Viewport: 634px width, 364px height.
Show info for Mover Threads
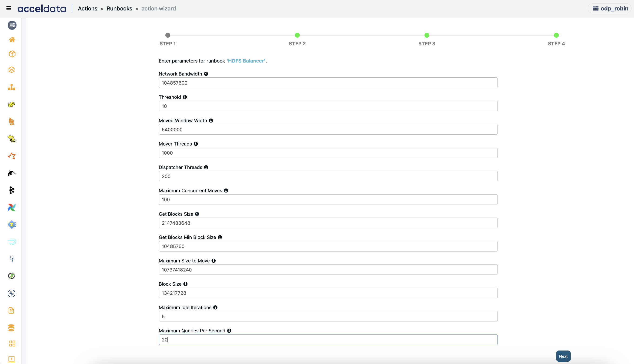point(196,144)
